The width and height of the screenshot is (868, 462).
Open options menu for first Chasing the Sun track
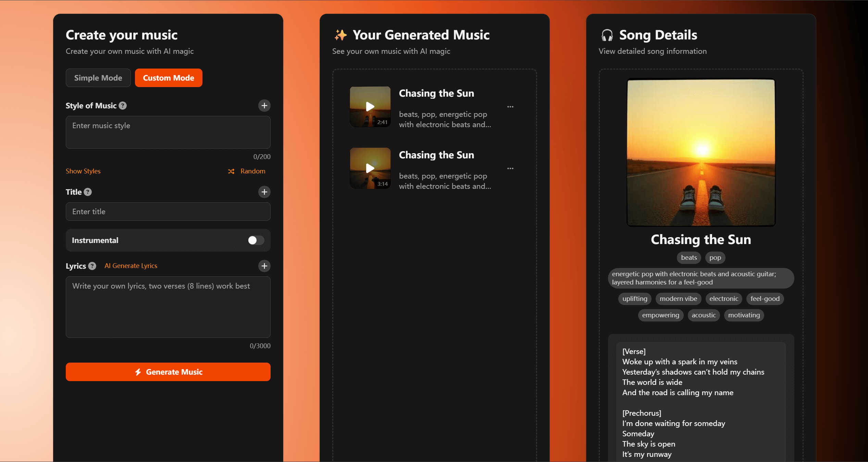click(x=510, y=107)
